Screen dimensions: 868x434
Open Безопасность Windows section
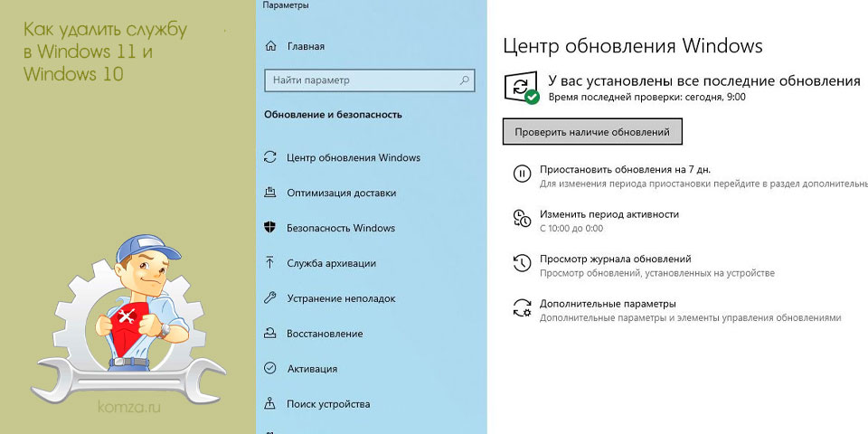[x=341, y=228]
